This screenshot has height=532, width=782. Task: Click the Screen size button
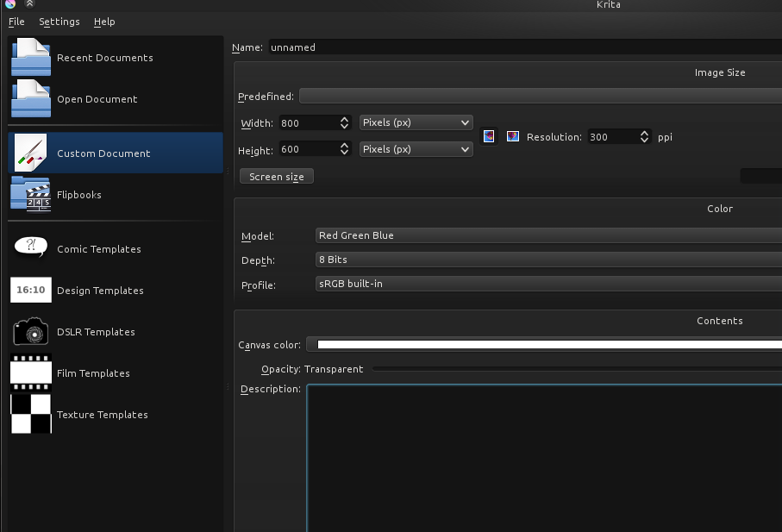pos(276,177)
